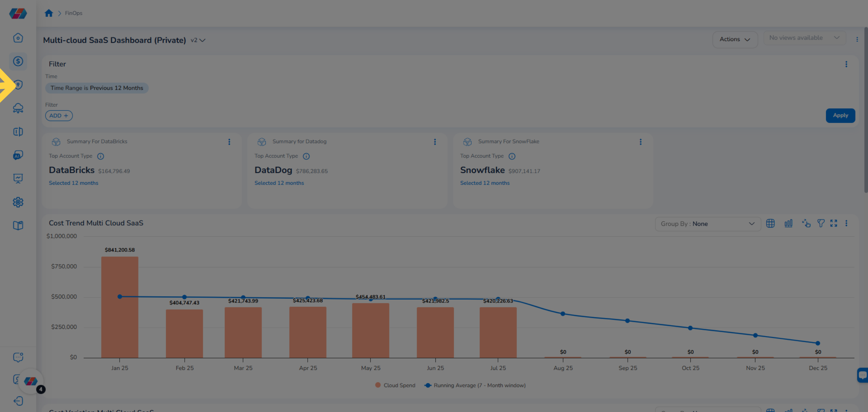
Task: Open the FinOps breadcrumb item
Action: [x=73, y=13]
